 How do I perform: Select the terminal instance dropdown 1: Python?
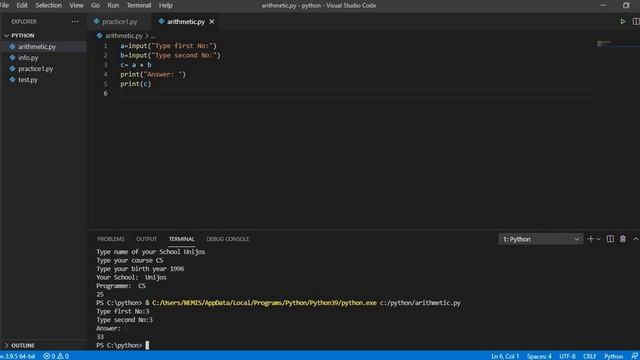click(540, 239)
